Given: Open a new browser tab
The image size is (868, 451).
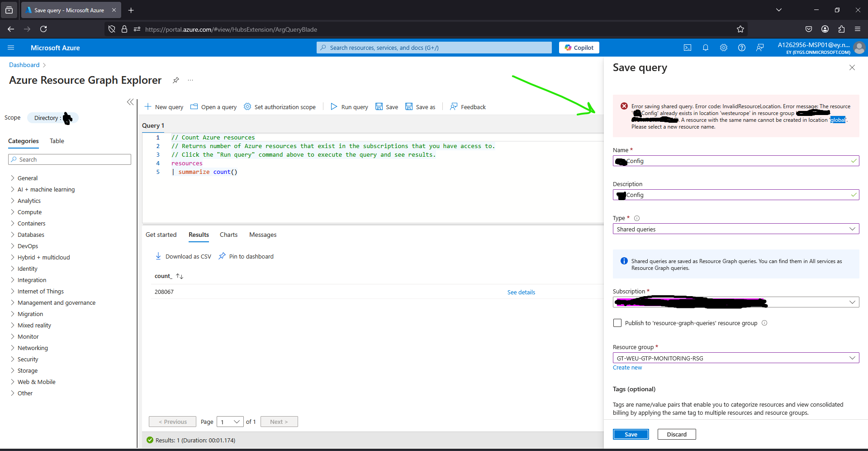Looking at the screenshot, I should click(131, 10).
